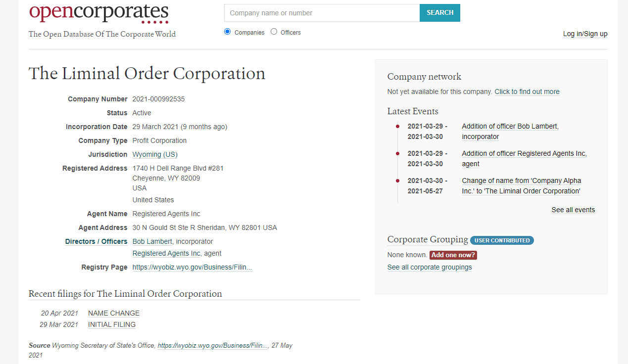Click the USER CONTRIBUTED badge
This screenshot has width=628, height=364.
coord(502,240)
